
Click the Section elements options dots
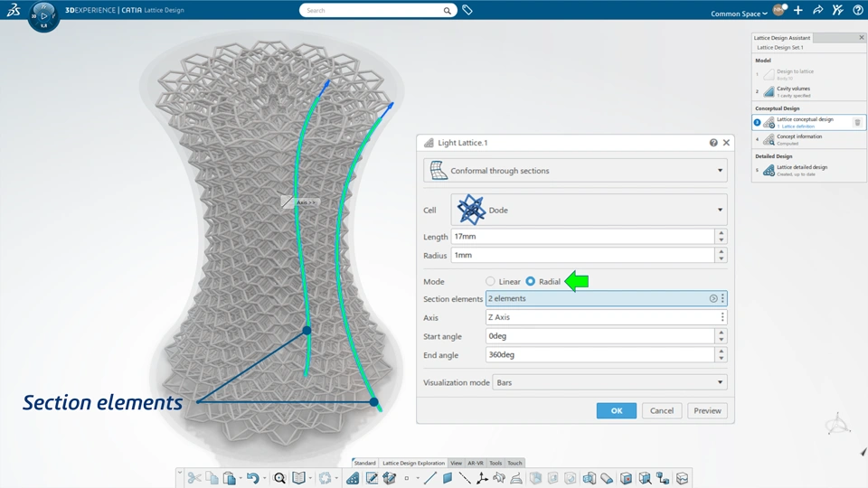pyautogui.click(x=722, y=298)
